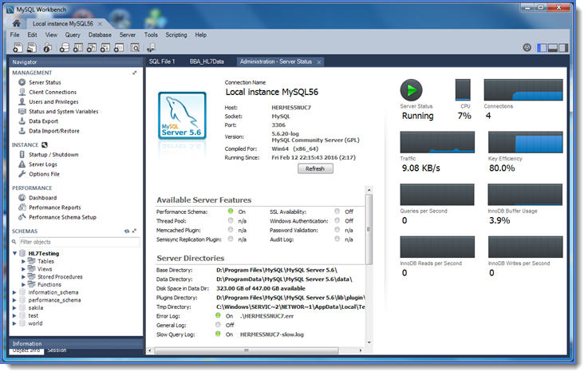Viewport: 588px width, 376px height.
Task: Open the performance Dashboard
Action: [x=43, y=198]
